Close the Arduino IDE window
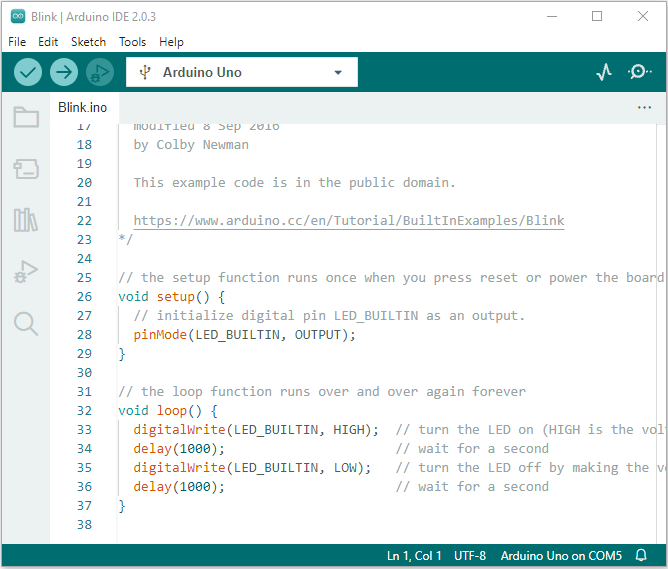The image size is (668, 569). (x=643, y=16)
